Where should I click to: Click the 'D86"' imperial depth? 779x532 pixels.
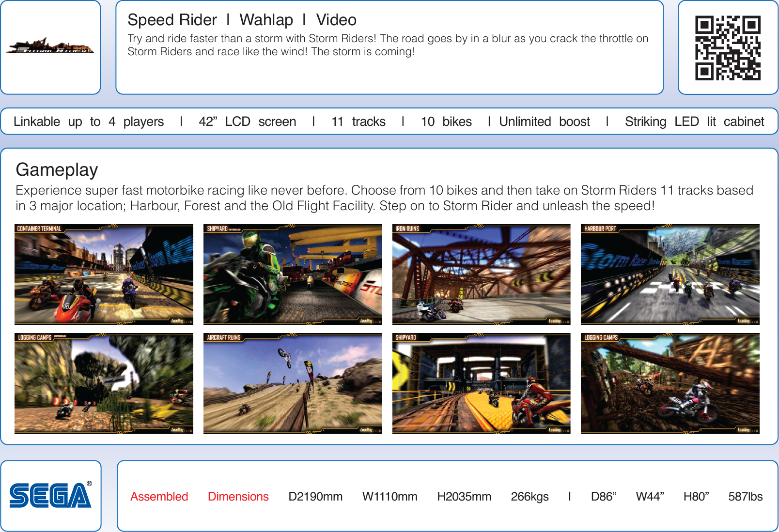click(604, 497)
